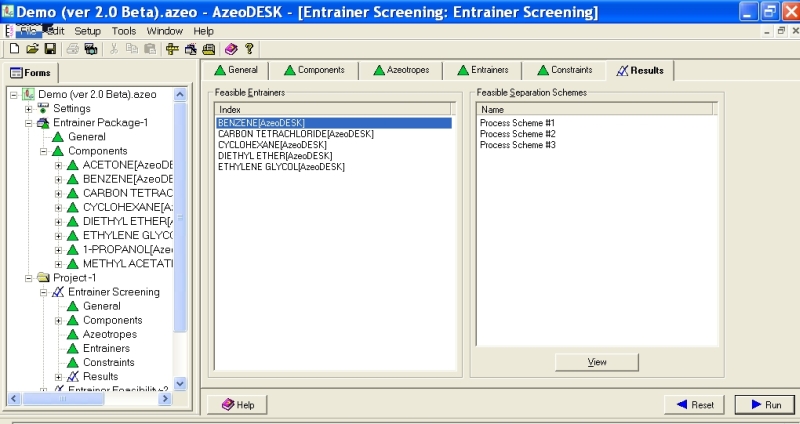The height and width of the screenshot is (424, 800).
Task: Click the Print Preview toolbar icon
Action: point(91,48)
